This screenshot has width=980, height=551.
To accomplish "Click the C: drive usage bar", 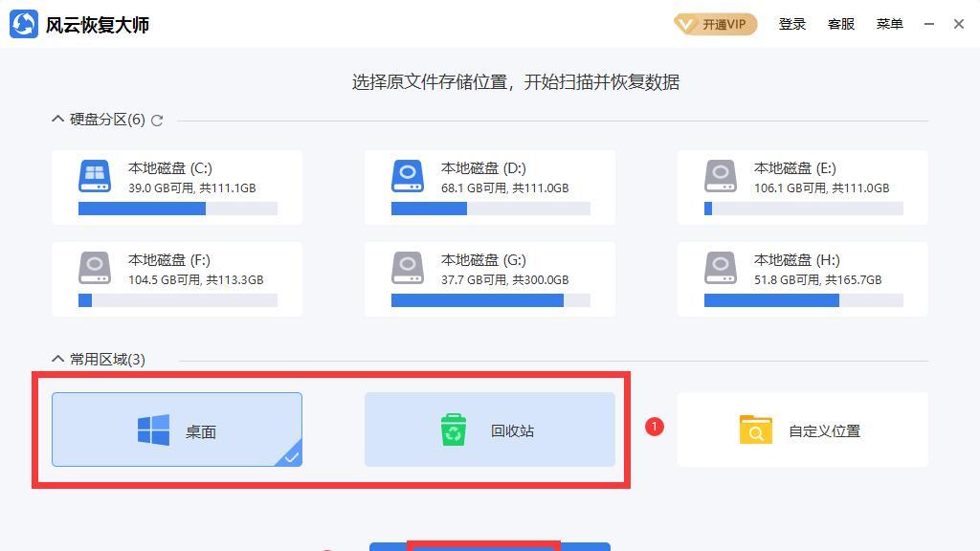I will (177, 209).
